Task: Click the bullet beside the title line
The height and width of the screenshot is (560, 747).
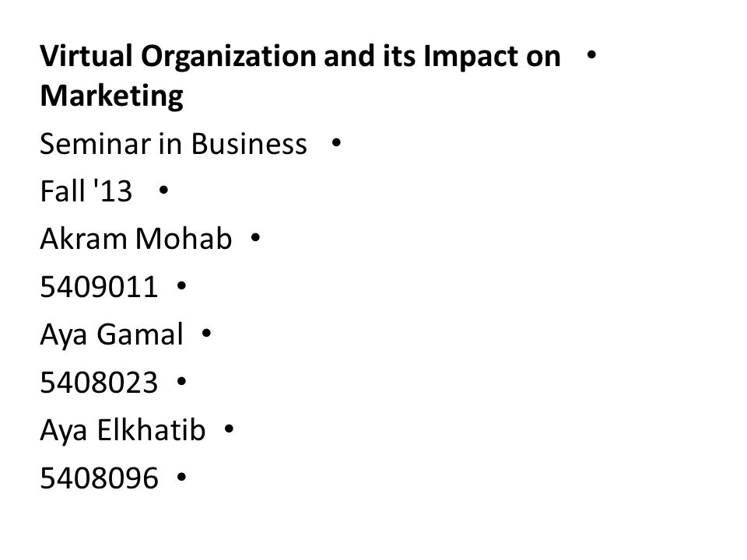Action: [591, 55]
